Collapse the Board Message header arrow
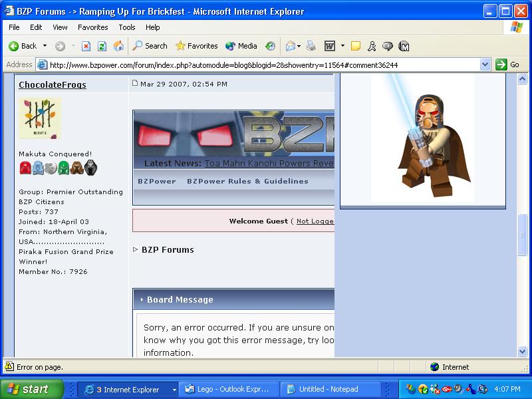 [x=142, y=300]
